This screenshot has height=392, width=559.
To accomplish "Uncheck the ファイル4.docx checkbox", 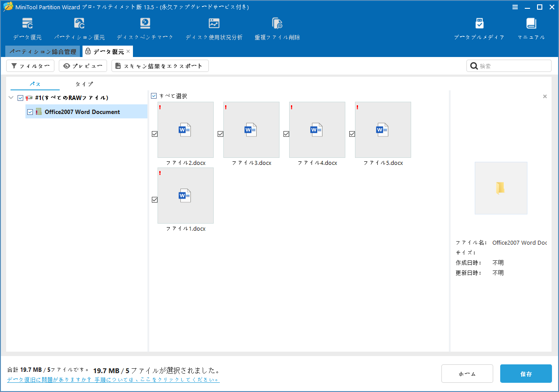I will pyautogui.click(x=286, y=134).
